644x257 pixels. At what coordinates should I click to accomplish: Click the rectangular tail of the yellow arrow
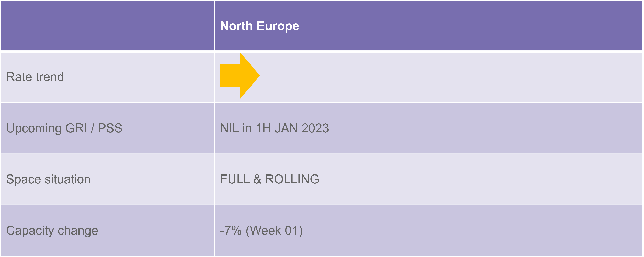(230, 76)
